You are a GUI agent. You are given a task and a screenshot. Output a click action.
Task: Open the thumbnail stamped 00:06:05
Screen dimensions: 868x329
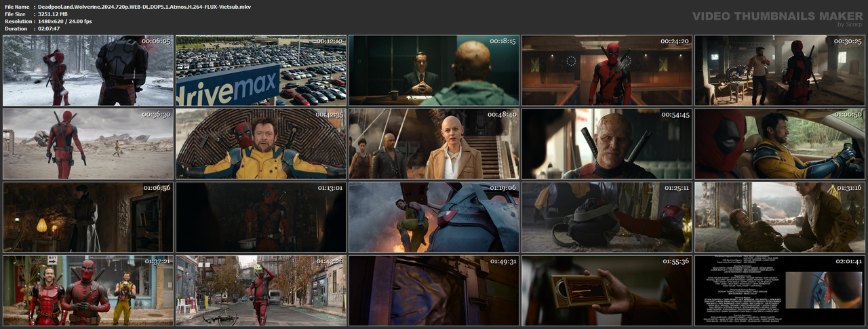click(x=88, y=71)
